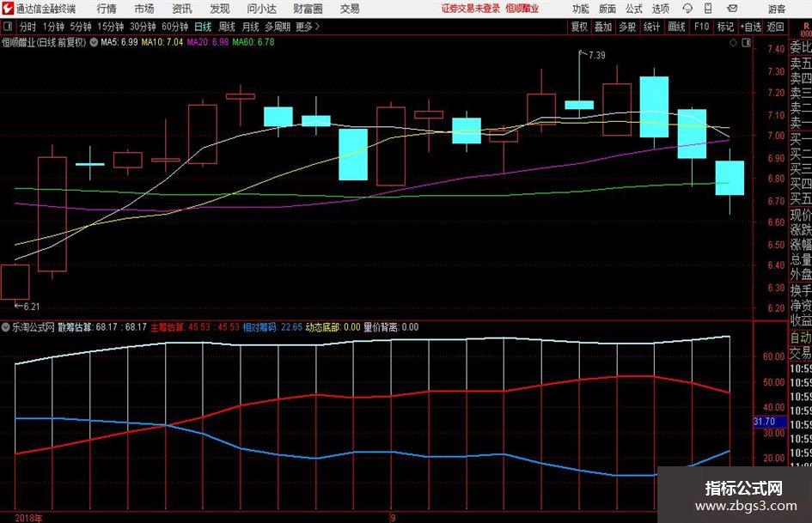Click the MA20: 6.98 indicator value
The height and width of the screenshot is (523, 812).
[208, 42]
